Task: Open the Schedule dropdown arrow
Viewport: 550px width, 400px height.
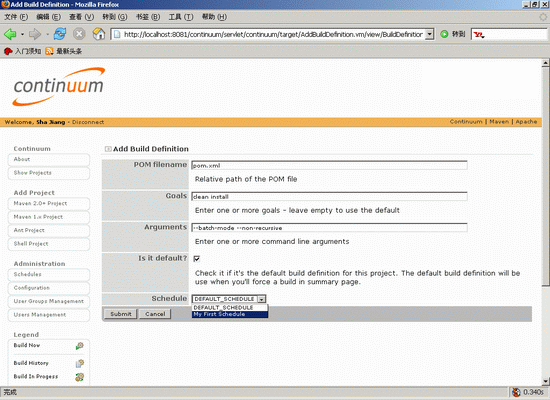Action: 262,299
